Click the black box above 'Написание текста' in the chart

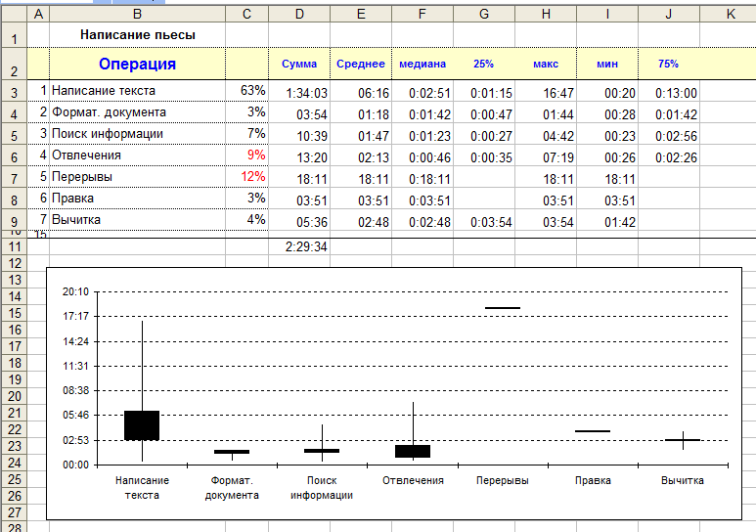coord(142,425)
